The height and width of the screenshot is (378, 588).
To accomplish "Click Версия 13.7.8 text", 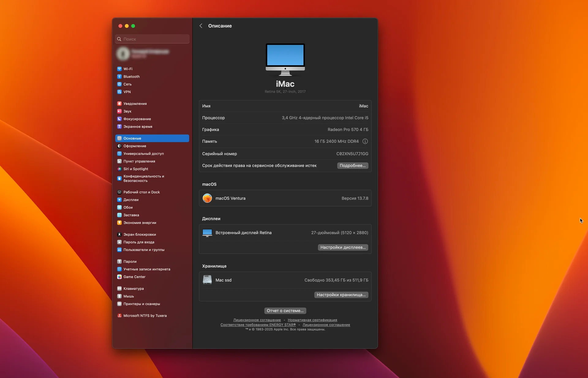I will point(355,198).
